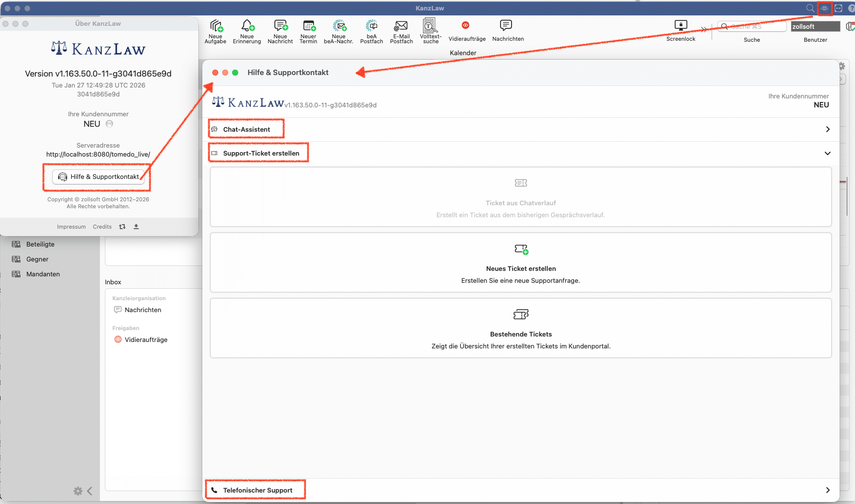This screenshot has height=504, width=855.
Task: Click the support headset icon in title bar
Action: coord(825,8)
